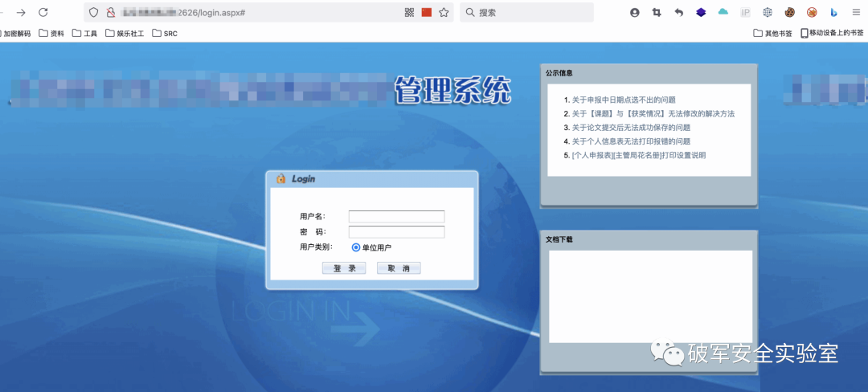Open the account profile icon in toolbar
The height and width of the screenshot is (392, 868).
point(634,13)
